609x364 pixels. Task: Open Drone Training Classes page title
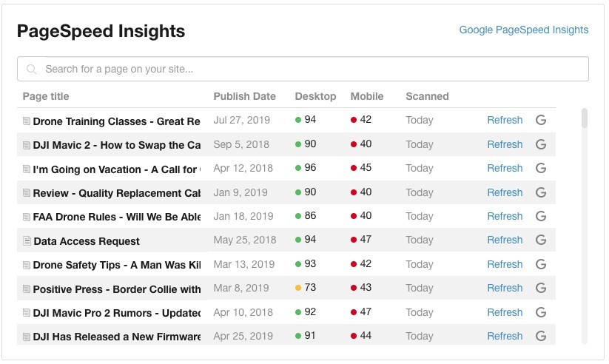pos(116,121)
